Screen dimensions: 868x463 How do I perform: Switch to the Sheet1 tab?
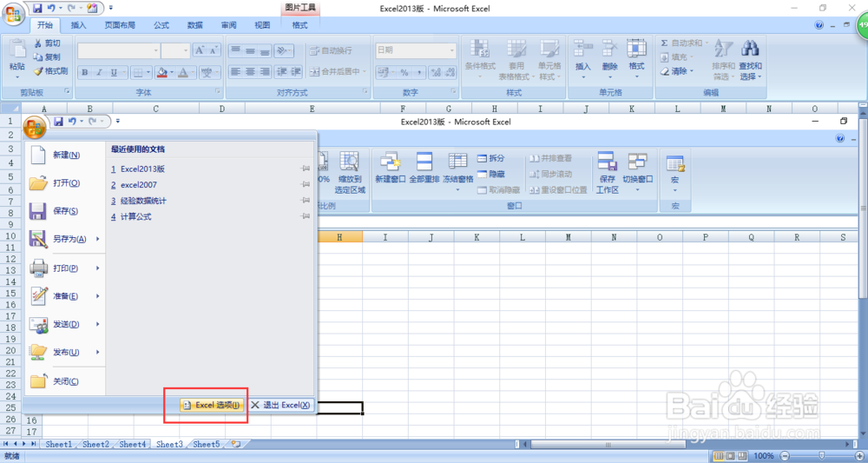pos(59,444)
